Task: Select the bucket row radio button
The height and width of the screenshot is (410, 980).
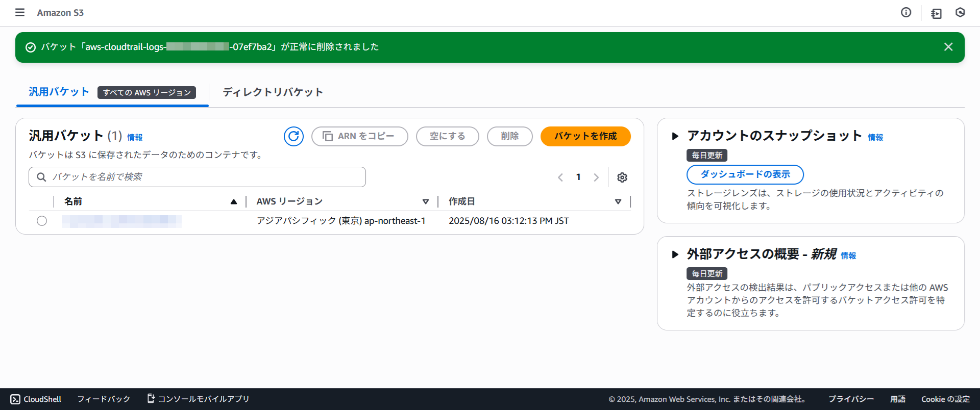Action: [x=42, y=221]
